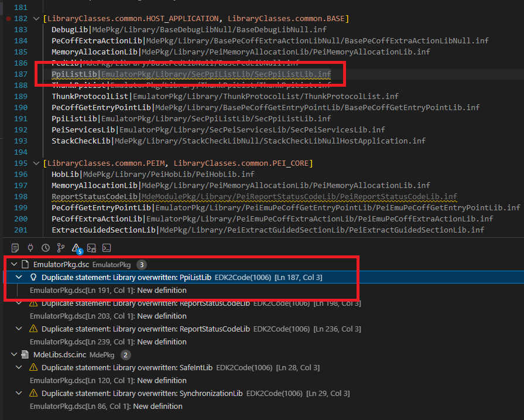
Task: Collapse the ReportStatusCodeLib Ln 236 entry
Action: coord(19,329)
